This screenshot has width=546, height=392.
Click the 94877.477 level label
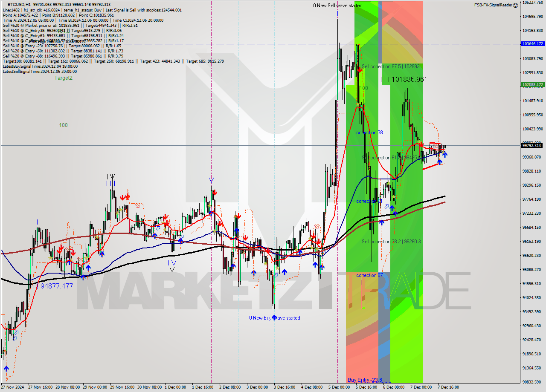coord(56,286)
